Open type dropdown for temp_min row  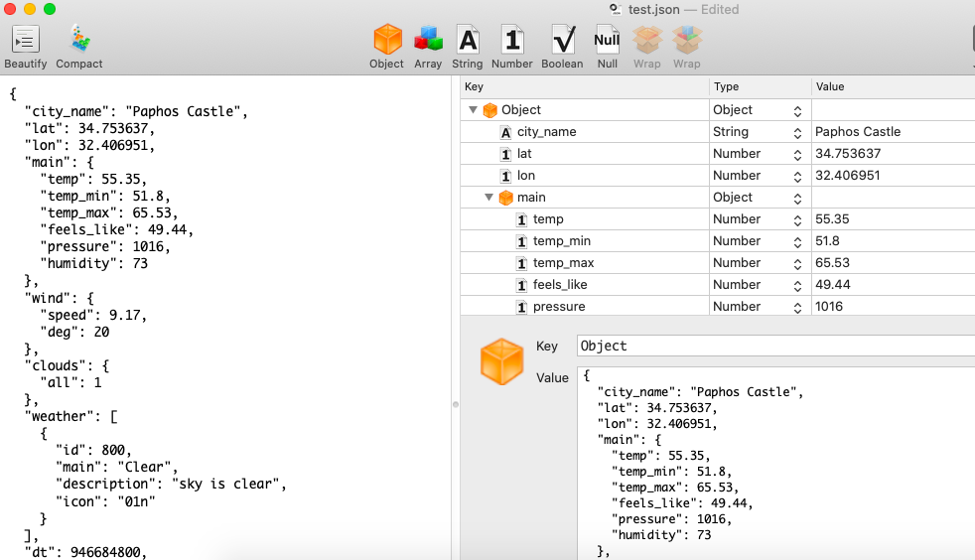click(797, 241)
